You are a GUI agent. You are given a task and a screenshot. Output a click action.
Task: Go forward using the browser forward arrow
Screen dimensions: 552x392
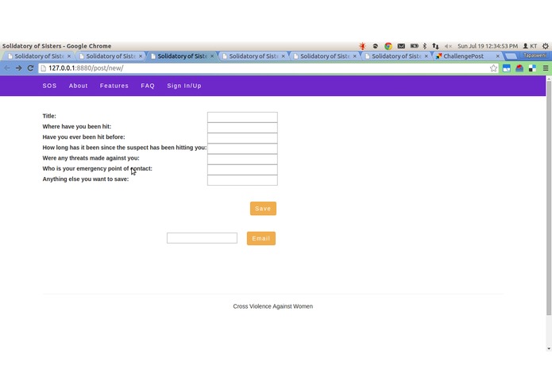pos(18,68)
